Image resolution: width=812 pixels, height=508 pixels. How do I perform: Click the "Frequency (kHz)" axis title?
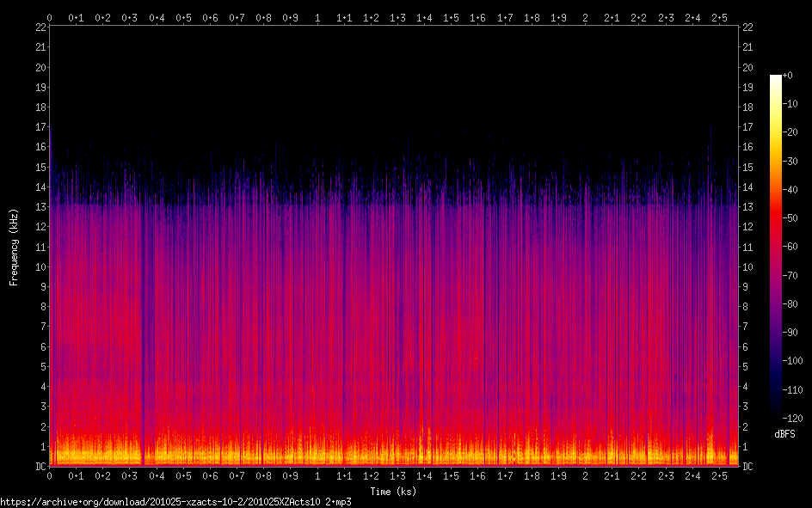point(14,248)
